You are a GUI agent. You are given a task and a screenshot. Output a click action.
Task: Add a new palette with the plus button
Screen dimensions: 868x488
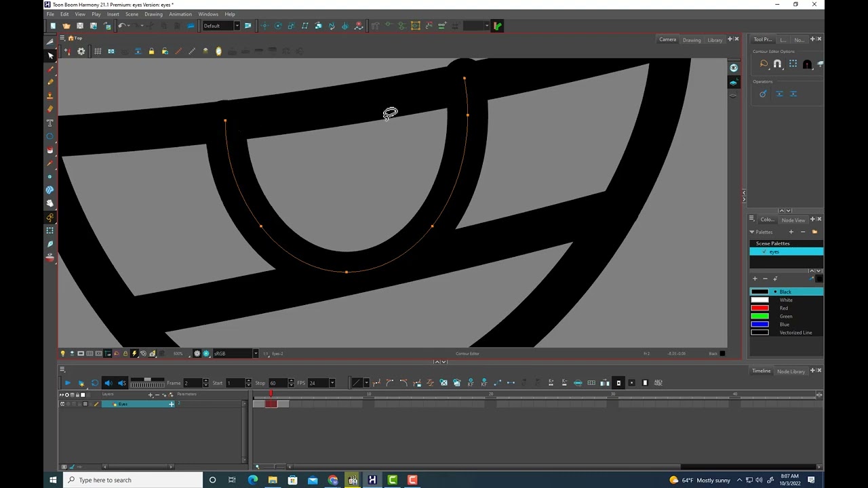tap(791, 232)
